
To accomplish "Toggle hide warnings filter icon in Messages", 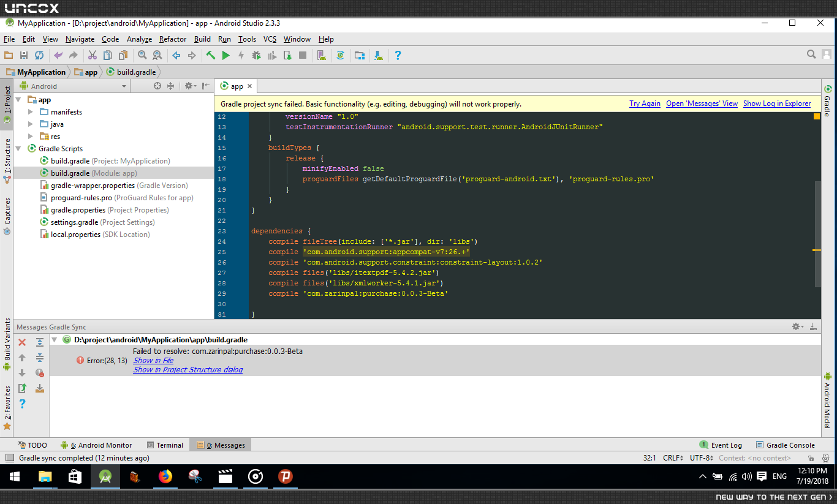I will 40,372.
